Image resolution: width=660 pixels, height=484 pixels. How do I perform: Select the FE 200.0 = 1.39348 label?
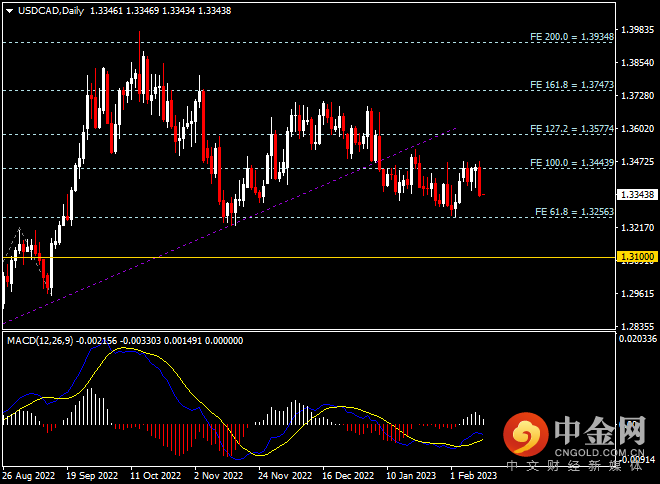pos(570,36)
